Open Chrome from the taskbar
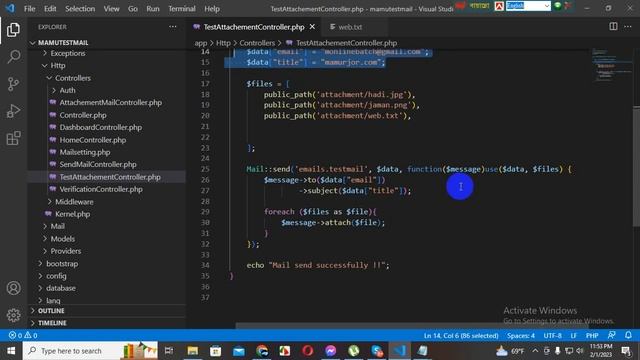 pyautogui.click(x=262, y=351)
